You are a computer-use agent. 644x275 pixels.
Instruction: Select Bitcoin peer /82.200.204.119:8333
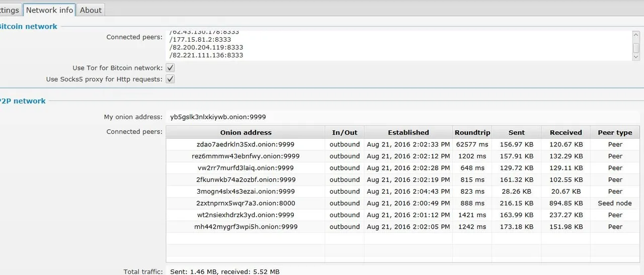pyautogui.click(x=206, y=47)
